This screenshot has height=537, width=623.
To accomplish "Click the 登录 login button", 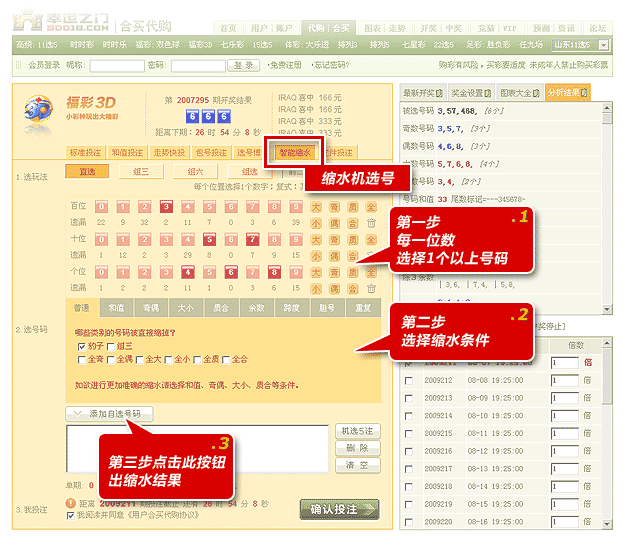I will point(244,65).
